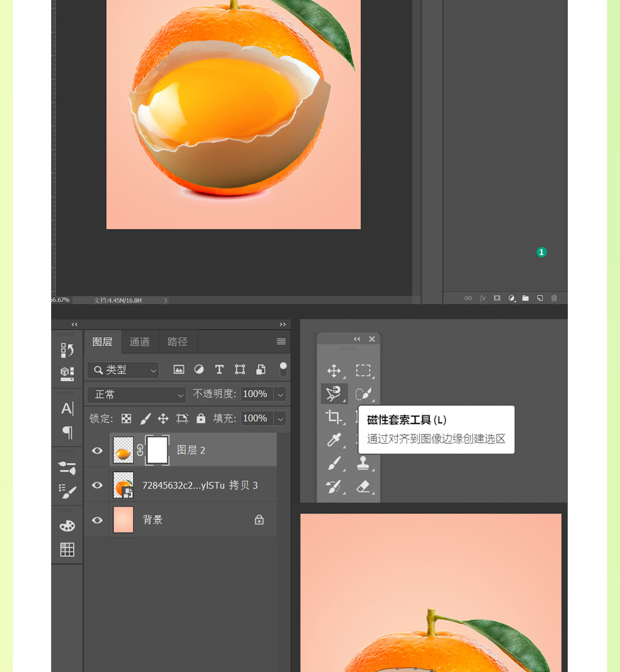
Task: Hide the 背景 layer visibility
Action: [x=97, y=520]
